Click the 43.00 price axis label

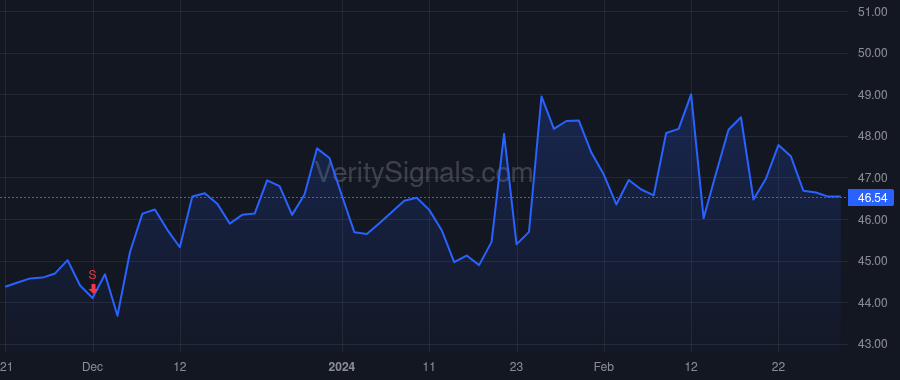(x=872, y=344)
